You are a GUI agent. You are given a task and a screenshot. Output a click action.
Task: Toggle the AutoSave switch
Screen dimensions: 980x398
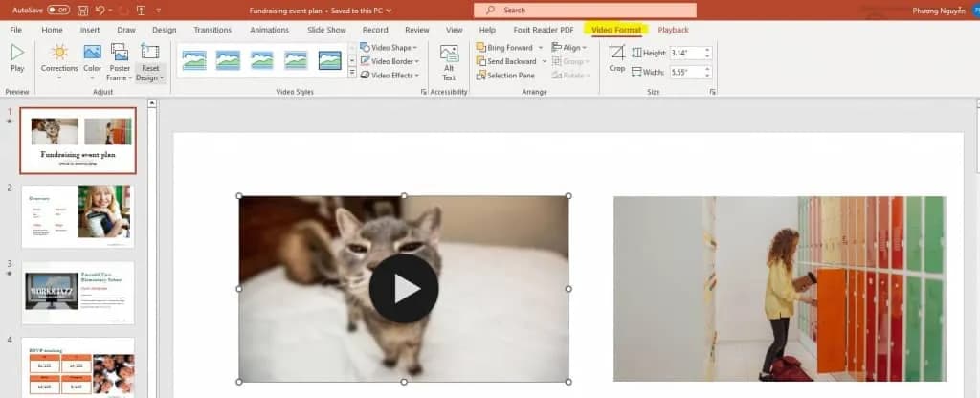57,10
